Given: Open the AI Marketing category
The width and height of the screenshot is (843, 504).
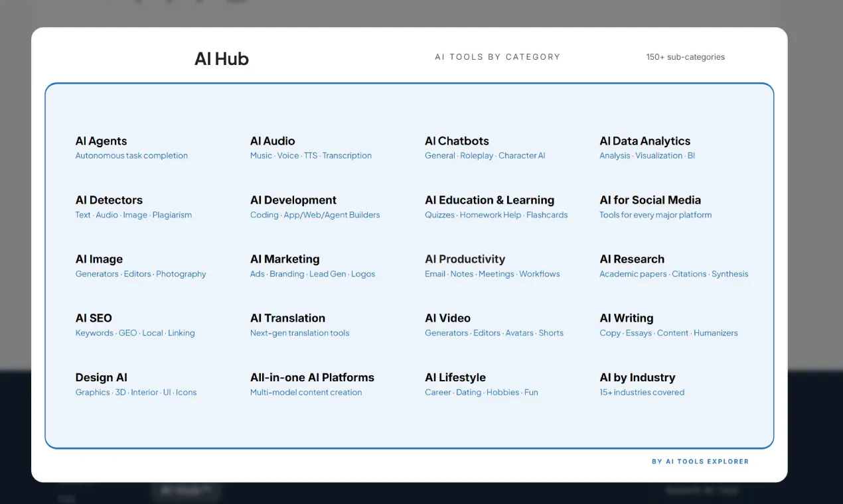Looking at the screenshot, I should click(285, 259).
